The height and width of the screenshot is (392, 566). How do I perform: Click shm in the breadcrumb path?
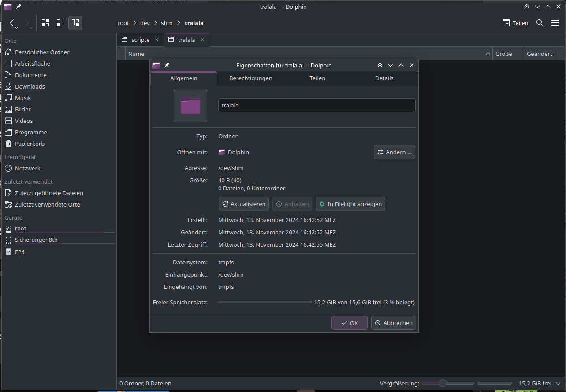(x=167, y=23)
